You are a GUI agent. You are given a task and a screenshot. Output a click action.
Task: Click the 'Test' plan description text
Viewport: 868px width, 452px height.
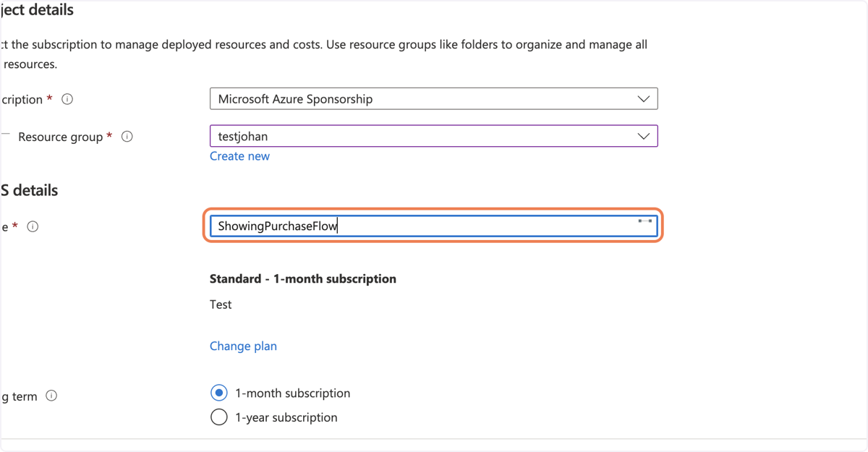click(221, 304)
